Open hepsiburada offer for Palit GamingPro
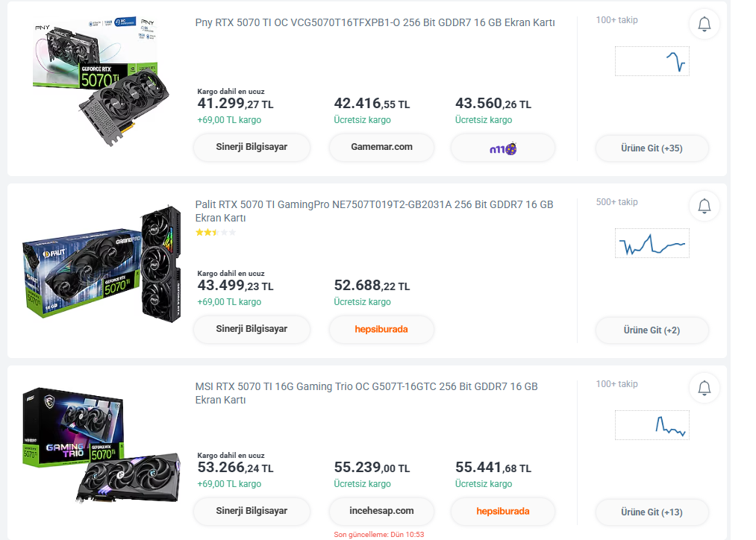 coord(381,329)
